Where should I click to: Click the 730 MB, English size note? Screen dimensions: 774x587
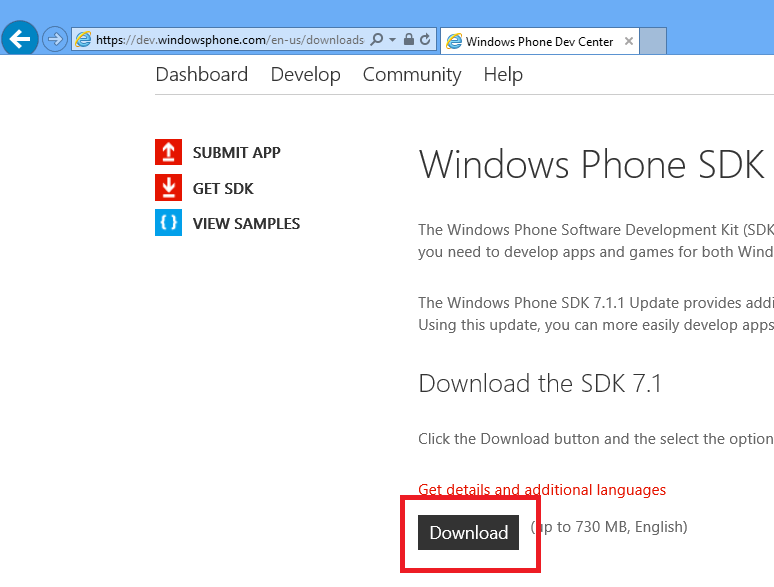[x=609, y=527]
